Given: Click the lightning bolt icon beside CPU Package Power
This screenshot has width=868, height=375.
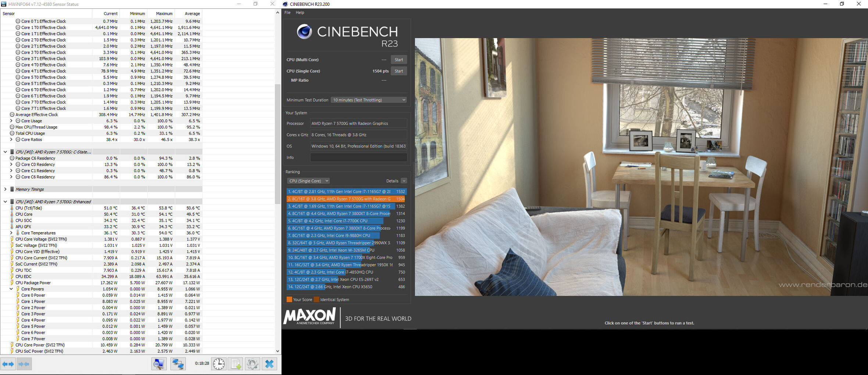Looking at the screenshot, I should pyautogui.click(x=12, y=283).
